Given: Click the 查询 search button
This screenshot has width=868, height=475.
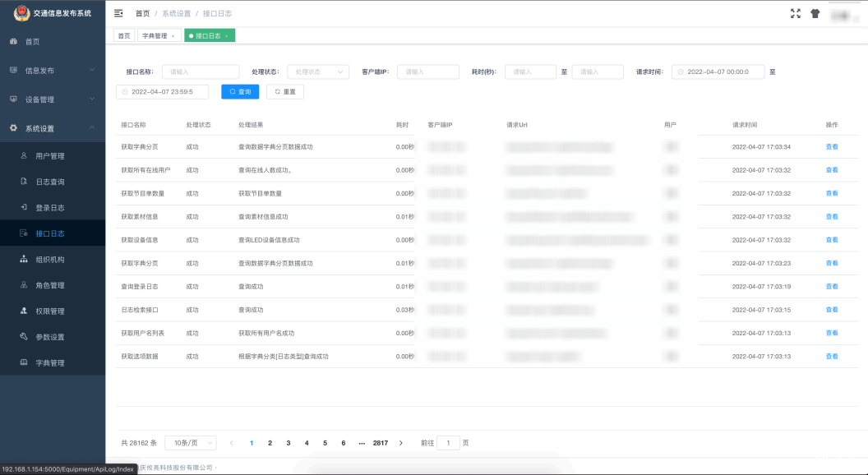Looking at the screenshot, I should (239, 91).
